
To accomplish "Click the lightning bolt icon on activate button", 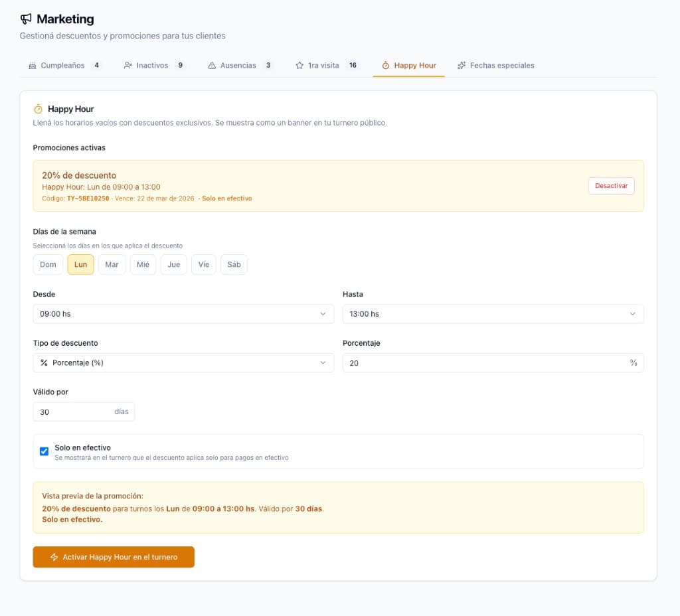I will (x=54, y=558).
